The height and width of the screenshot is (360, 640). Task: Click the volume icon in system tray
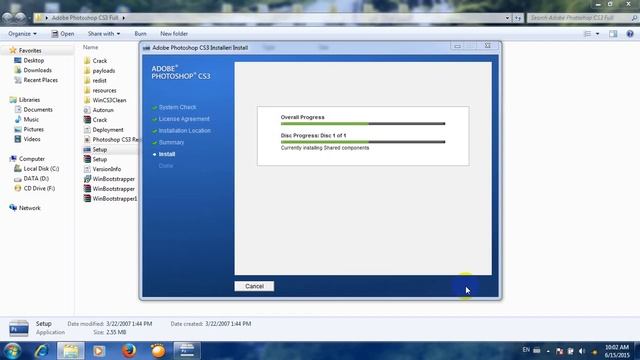click(582, 351)
